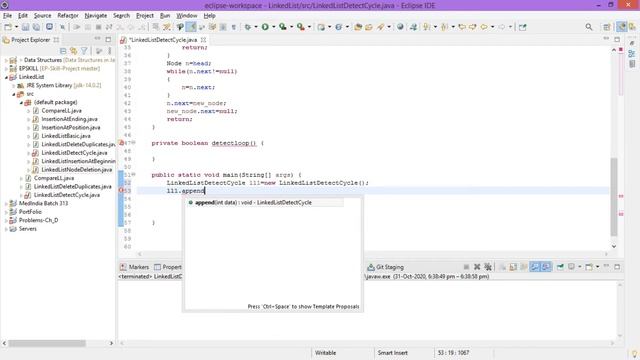Expand the Data Structures project
Viewport: 640px width, 360px height.
pos(6,60)
